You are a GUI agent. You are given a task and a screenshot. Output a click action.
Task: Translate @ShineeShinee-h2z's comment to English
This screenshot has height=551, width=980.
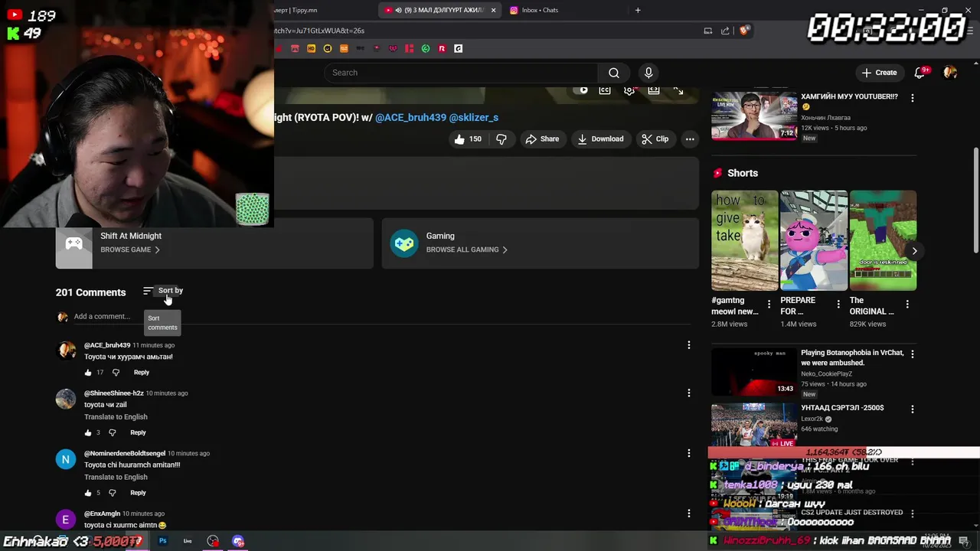116,417
